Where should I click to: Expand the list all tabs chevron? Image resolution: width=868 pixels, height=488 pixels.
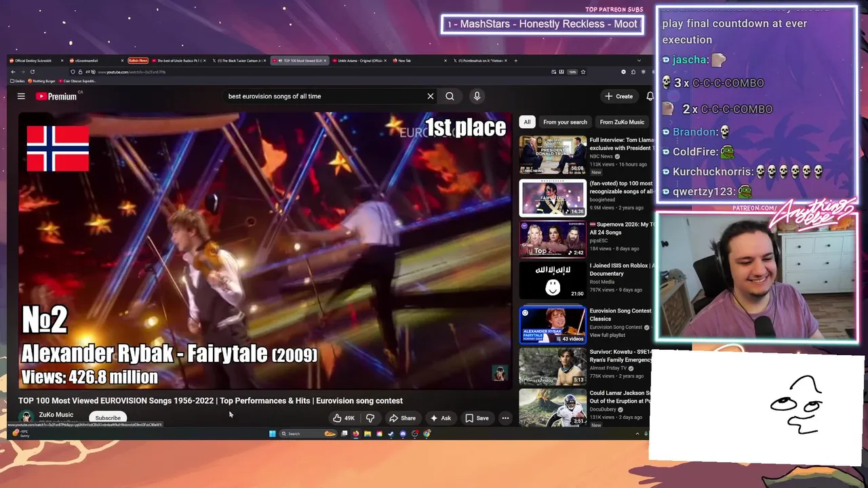639,60
